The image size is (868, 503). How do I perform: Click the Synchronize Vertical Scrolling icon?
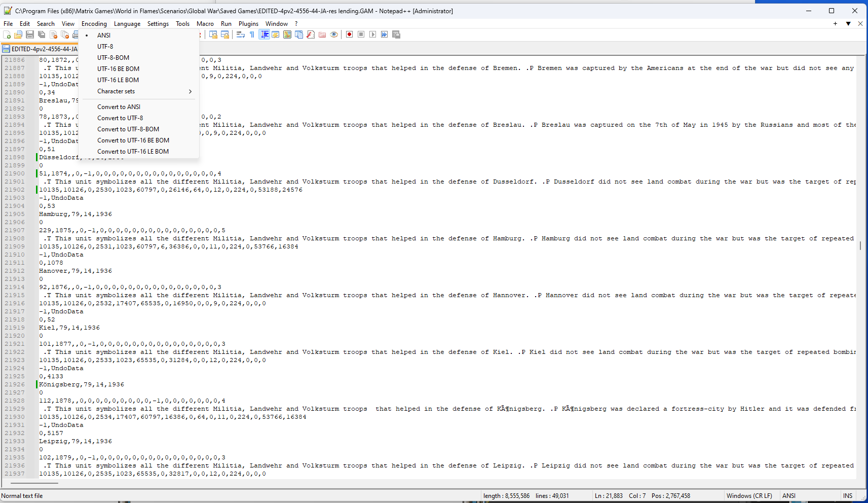coord(213,34)
